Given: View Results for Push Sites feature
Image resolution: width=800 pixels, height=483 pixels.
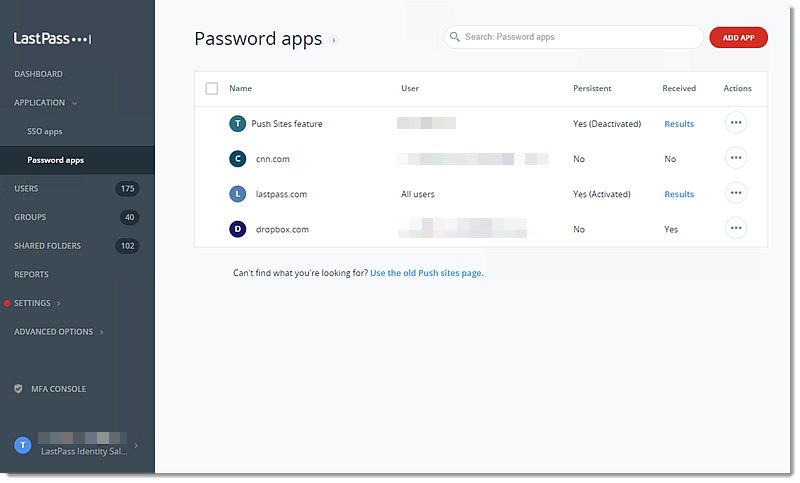Looking at the screenshot, I should click(x=679, y=124).
